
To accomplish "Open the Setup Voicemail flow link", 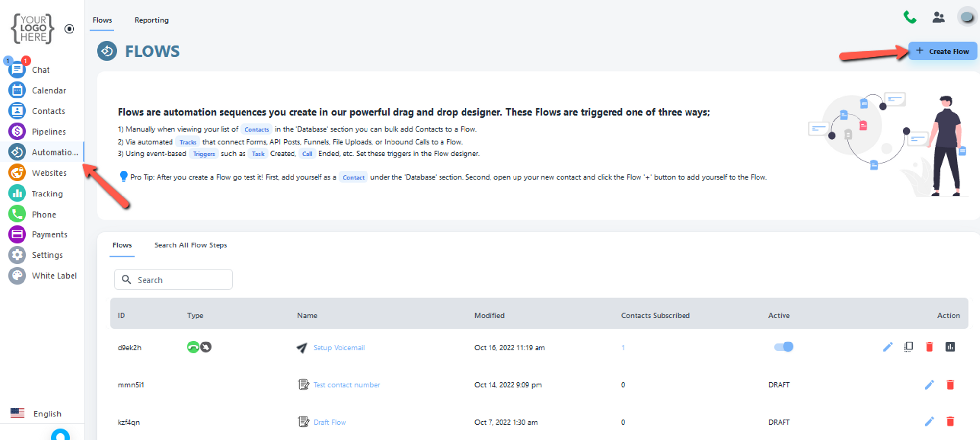I will (339, 348).
